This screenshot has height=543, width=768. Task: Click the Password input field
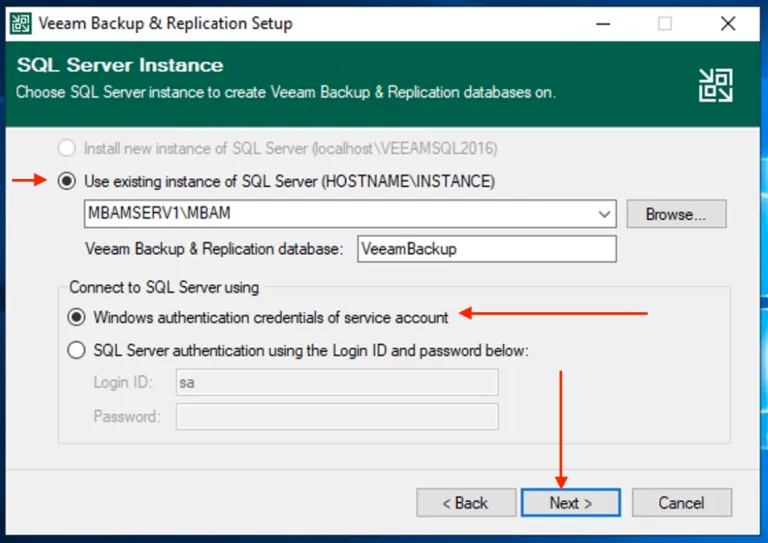click(x=337, y=417)
